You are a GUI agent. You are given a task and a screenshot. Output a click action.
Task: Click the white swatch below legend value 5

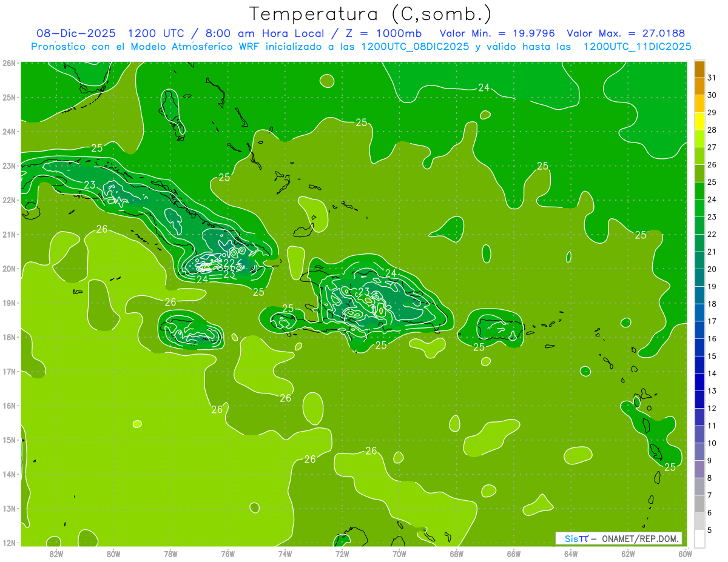point(699,538)
